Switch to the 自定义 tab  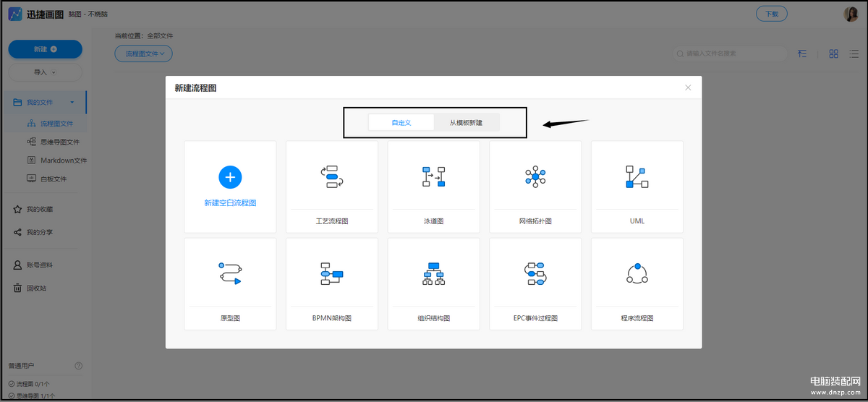pyautogui.click(x=401, y=123)
